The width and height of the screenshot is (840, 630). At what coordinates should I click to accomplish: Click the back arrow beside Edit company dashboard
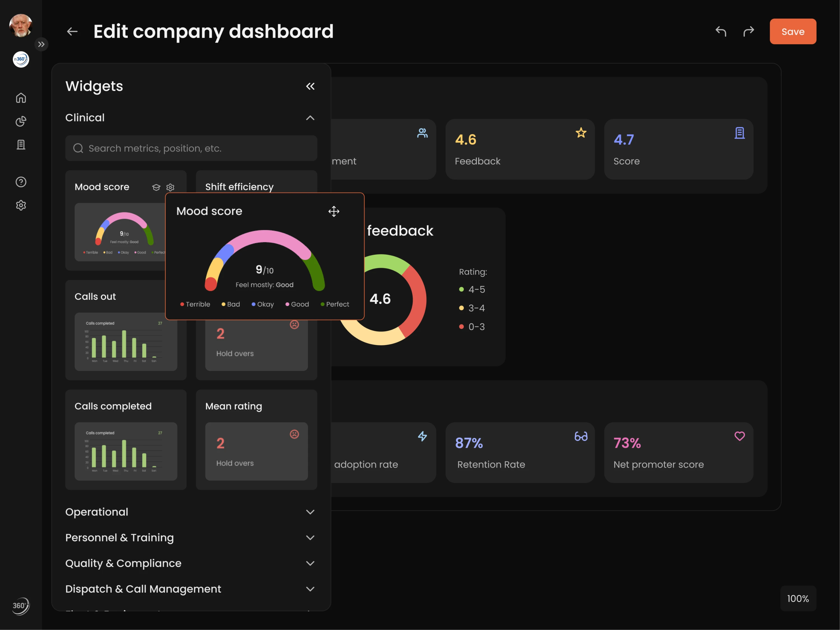72,32
